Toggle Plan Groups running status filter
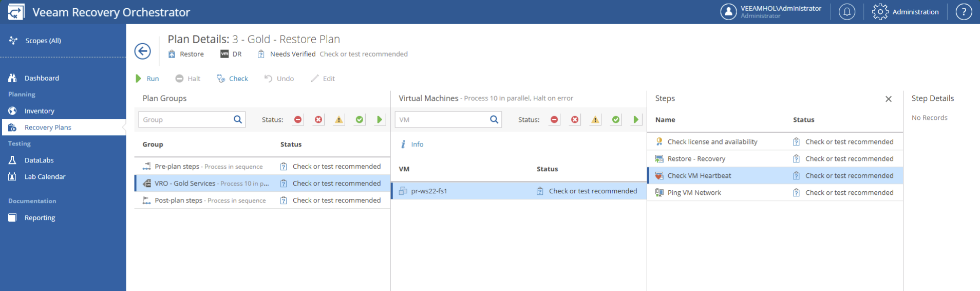 [380, 120]
